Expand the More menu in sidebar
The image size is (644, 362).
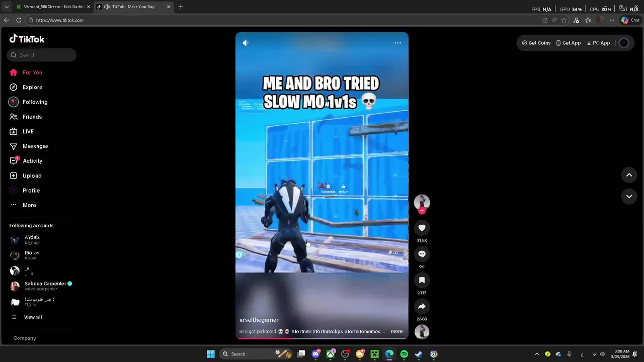23,205
